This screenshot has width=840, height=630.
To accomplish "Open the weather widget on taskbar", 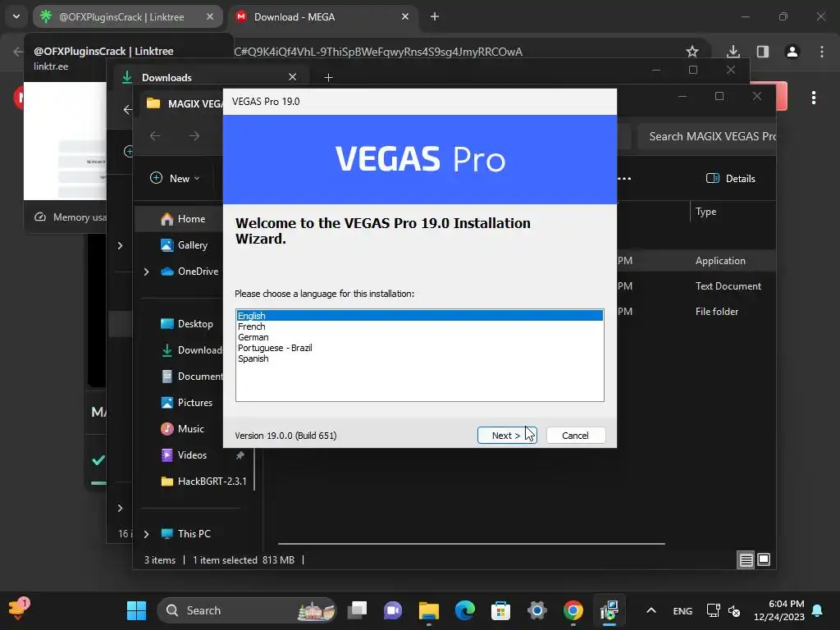I will (x=20, y=608).
